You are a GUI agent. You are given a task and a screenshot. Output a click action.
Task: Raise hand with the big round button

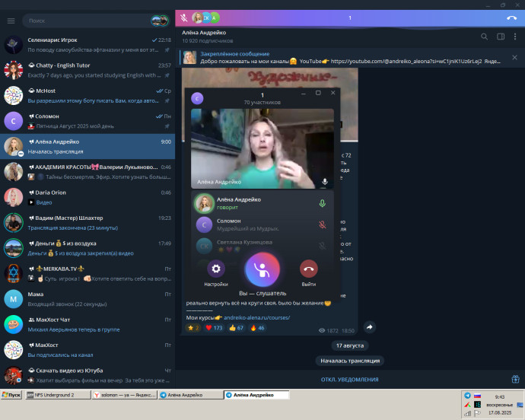tap(262, 269)
